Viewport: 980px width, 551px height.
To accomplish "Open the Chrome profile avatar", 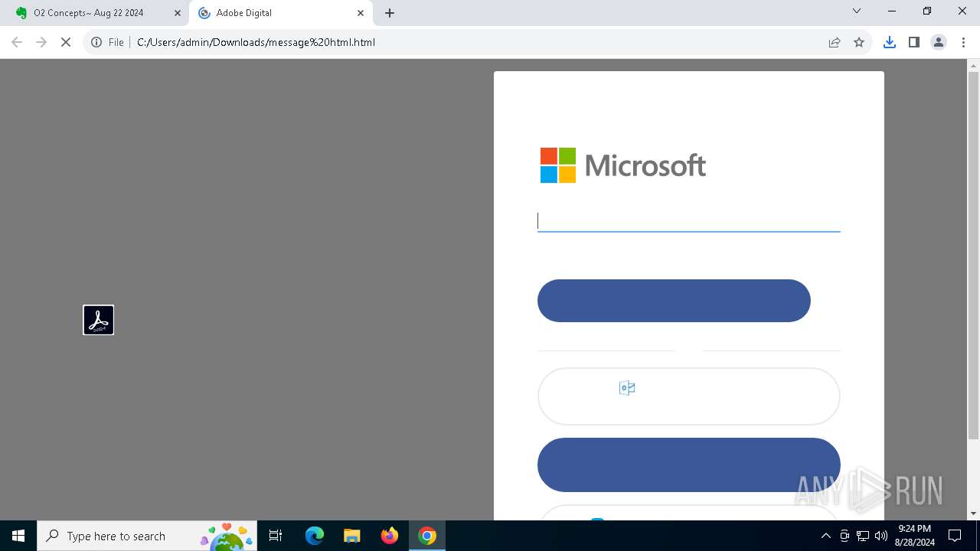I will pyautogui.click(x=939, y=42).
